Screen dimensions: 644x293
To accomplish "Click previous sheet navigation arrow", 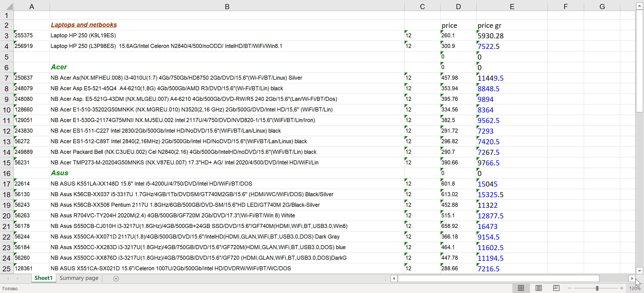I will [x=8, y=278].
